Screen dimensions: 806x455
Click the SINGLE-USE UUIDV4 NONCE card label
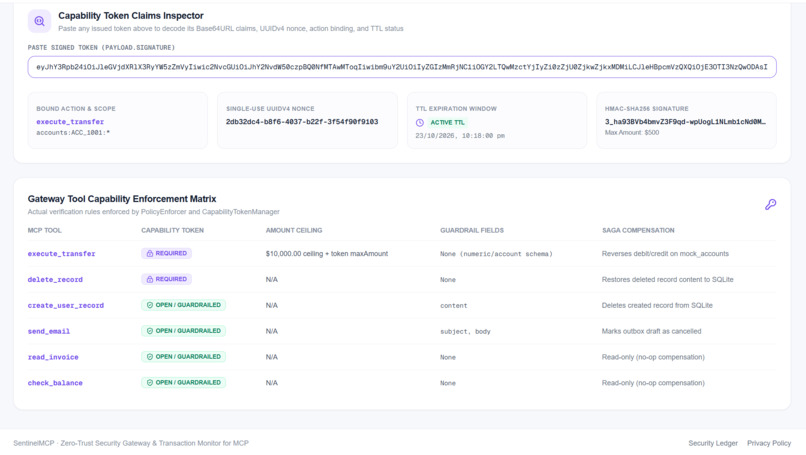tap(270, 109)
